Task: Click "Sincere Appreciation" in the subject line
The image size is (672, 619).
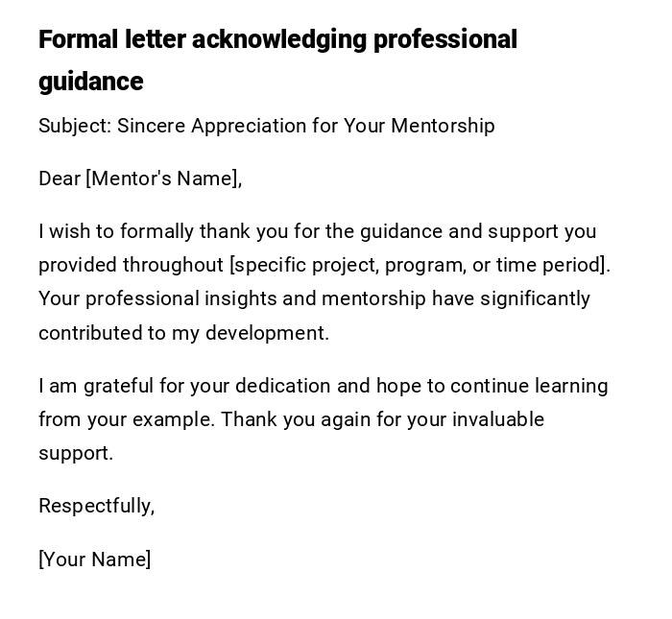Action: pyautogui.click(x=205, y=126)
